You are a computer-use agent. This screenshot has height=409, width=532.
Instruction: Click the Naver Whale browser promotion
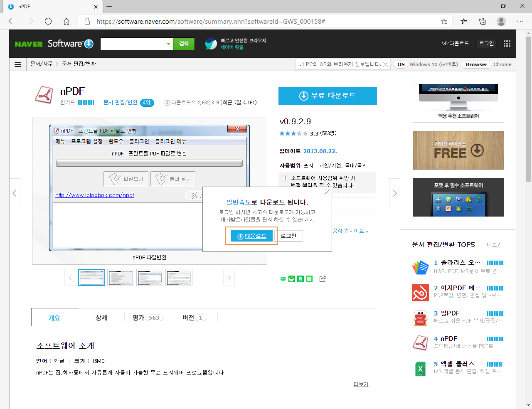click(x=236, y=44)
